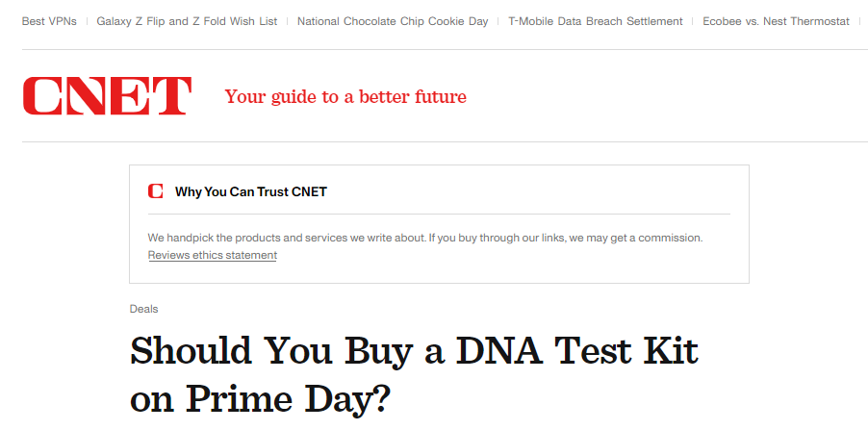Open Ecobee vs. Nest Thermostat link

[775, 21]
